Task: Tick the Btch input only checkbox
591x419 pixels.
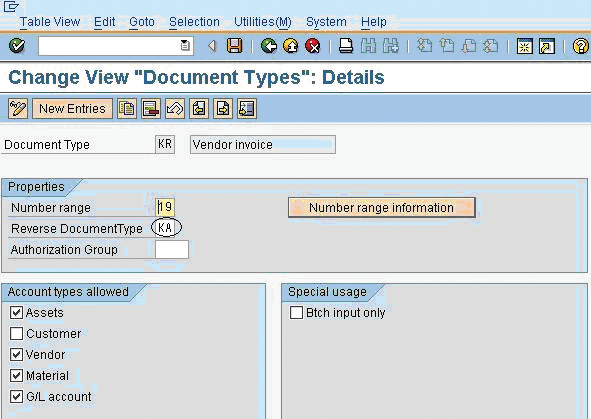Action: pos(296,312)
